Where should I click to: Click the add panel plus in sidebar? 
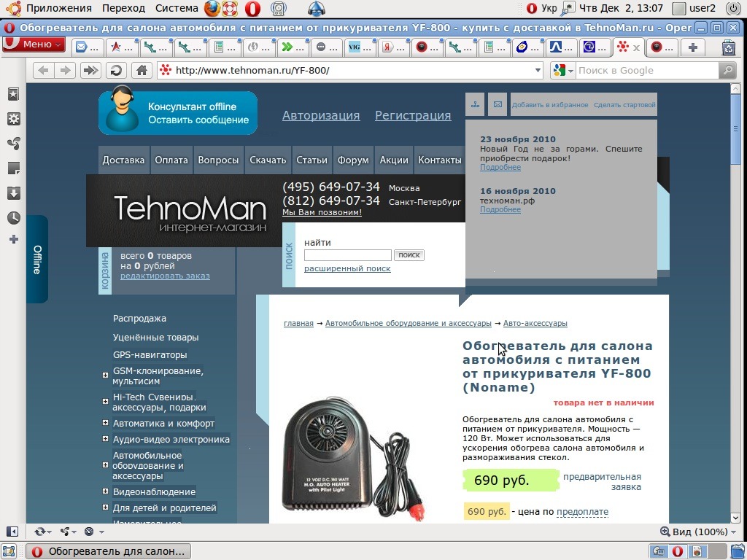(13, 239)
